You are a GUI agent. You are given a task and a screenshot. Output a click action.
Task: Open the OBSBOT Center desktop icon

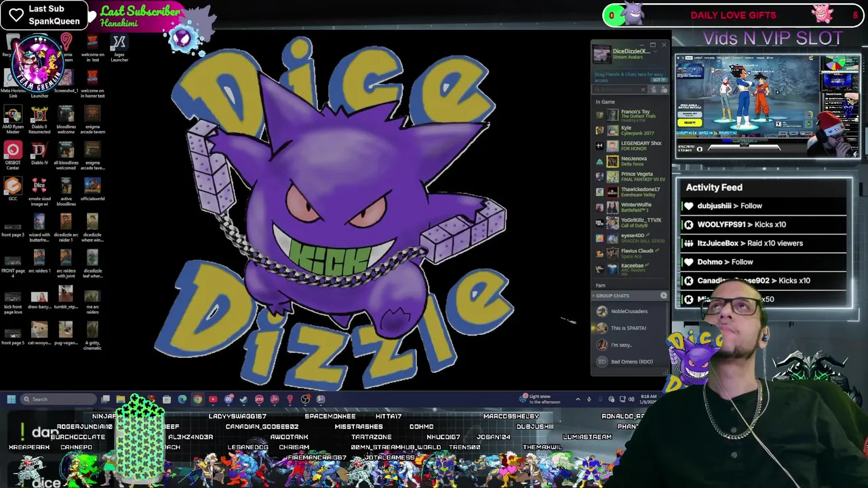click(x=13, y=156)
